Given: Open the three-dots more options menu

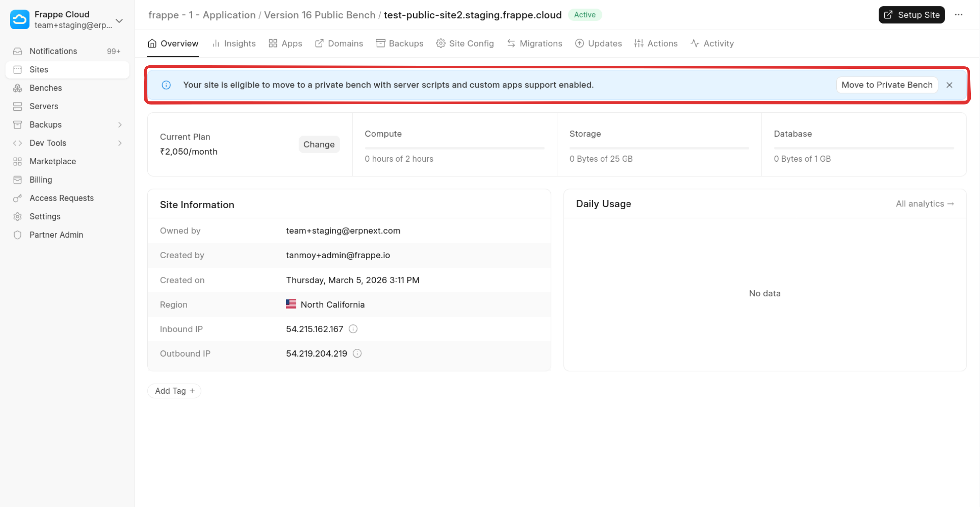Looking at the screenshot, I should (958, 14).
